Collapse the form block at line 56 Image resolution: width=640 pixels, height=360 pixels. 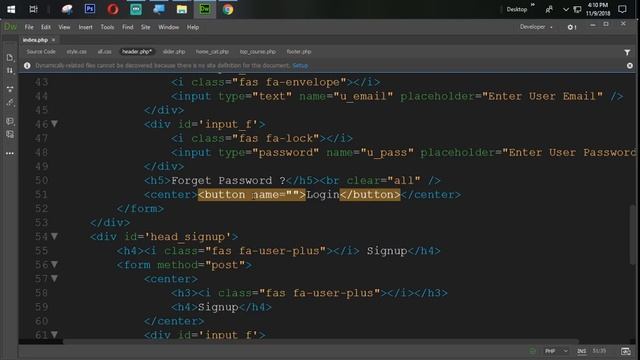click(54, 264)
